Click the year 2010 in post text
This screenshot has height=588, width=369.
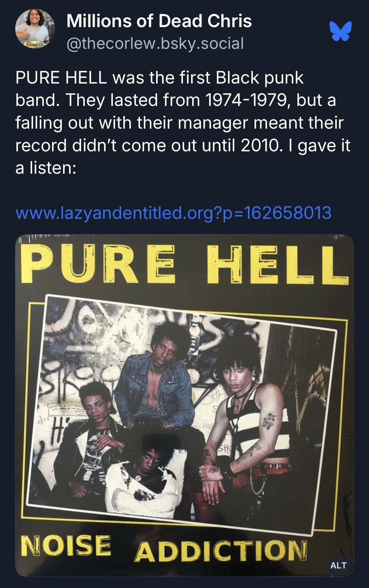pos(260,145)
